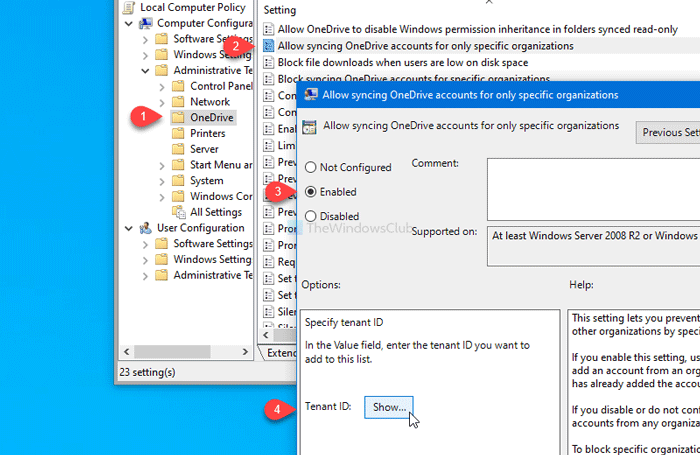
Task: Select 'Allow syncing OneDrive accounts' setting row
Action: click(481, 46)
